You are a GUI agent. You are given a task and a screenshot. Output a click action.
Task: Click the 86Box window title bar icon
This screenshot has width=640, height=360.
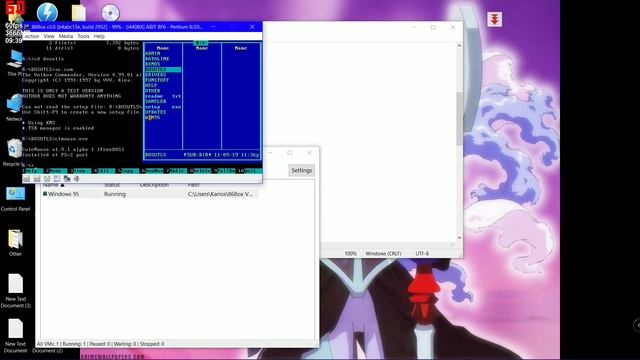pos(27,27)
